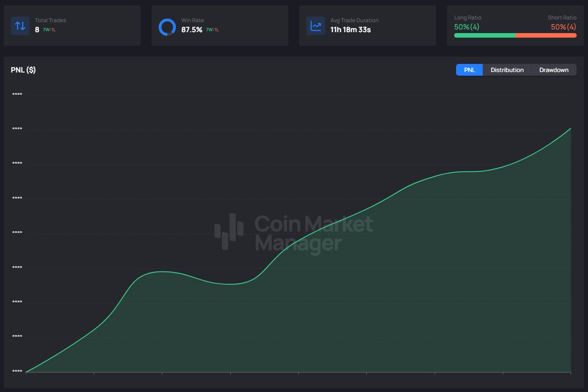The height and width of the screenshot is (392, 588).
Task: Click the "Short Ratio" label
Action: tap(562, 18)
